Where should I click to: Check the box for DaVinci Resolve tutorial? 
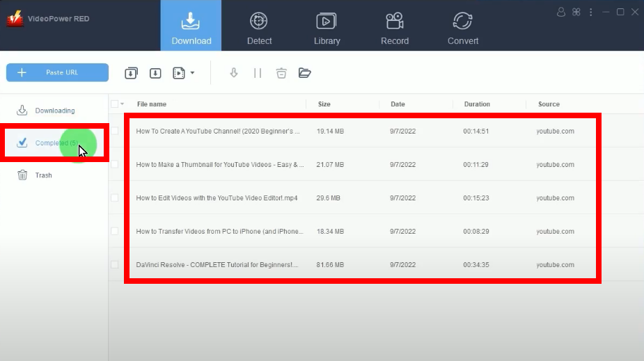(115, 264)
